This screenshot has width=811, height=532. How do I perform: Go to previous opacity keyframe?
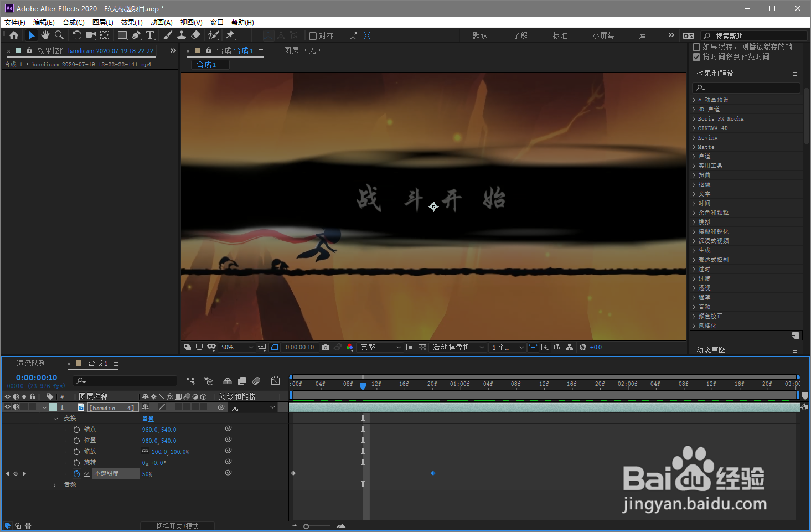pyautogui.click(x=7, y=473)
